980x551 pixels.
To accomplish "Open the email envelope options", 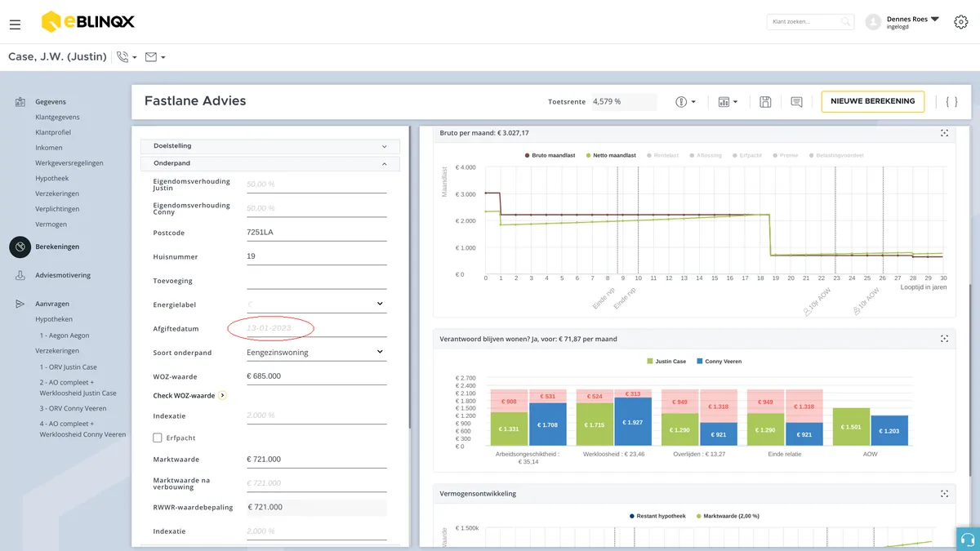I will coord(155,57).
